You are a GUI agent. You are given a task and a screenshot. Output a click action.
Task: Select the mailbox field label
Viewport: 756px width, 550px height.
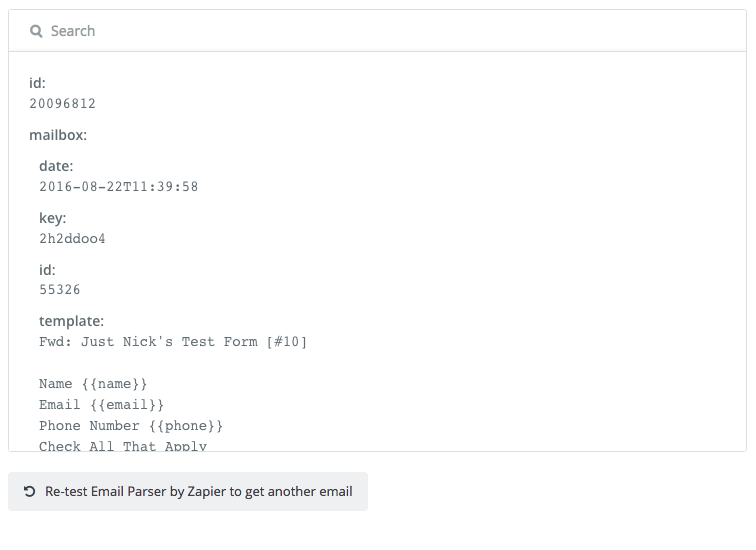(58, 135)
